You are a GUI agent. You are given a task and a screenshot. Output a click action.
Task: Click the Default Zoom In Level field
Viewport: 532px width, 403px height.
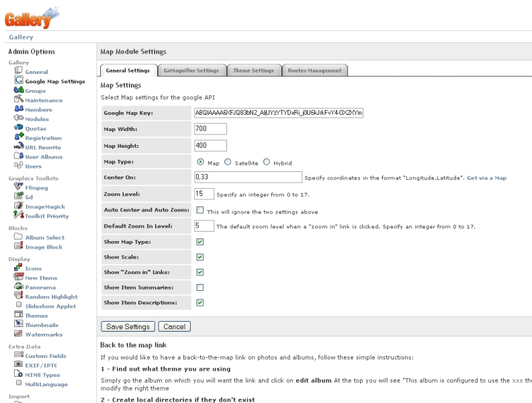coord(204,226)
